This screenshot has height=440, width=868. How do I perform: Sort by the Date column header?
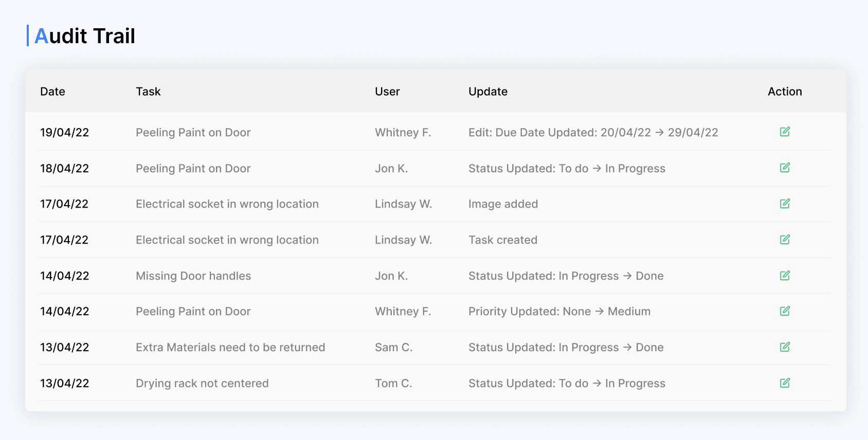point(52,91)
